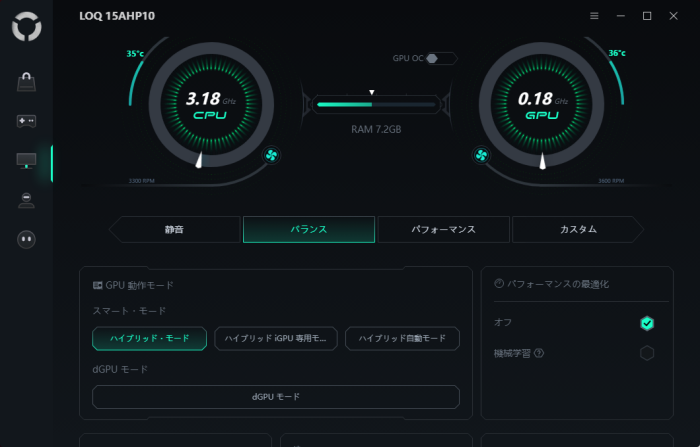Viewport: 700px width, 447px height.
Task: Click the RAM usage bar
Action: point(376,104)
